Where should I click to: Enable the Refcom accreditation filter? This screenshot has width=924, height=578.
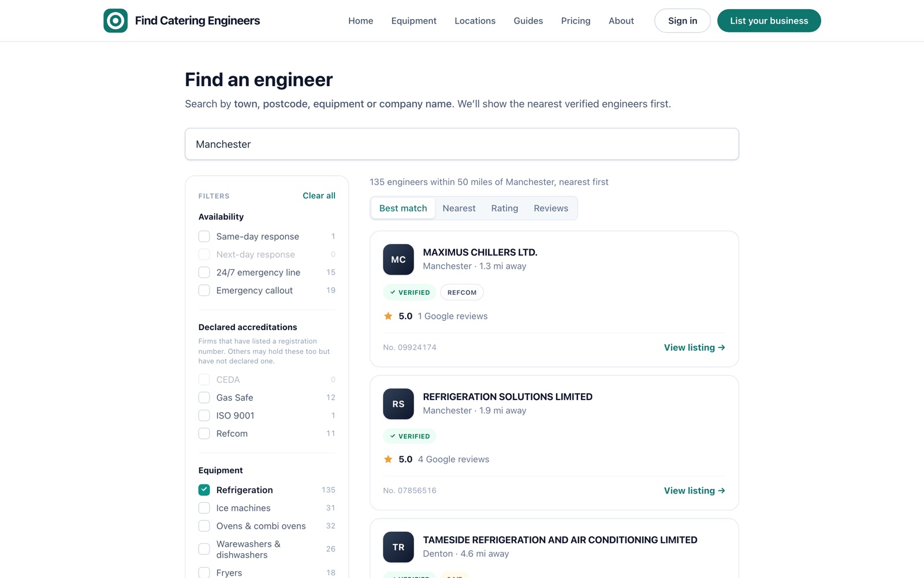point(204,433)
